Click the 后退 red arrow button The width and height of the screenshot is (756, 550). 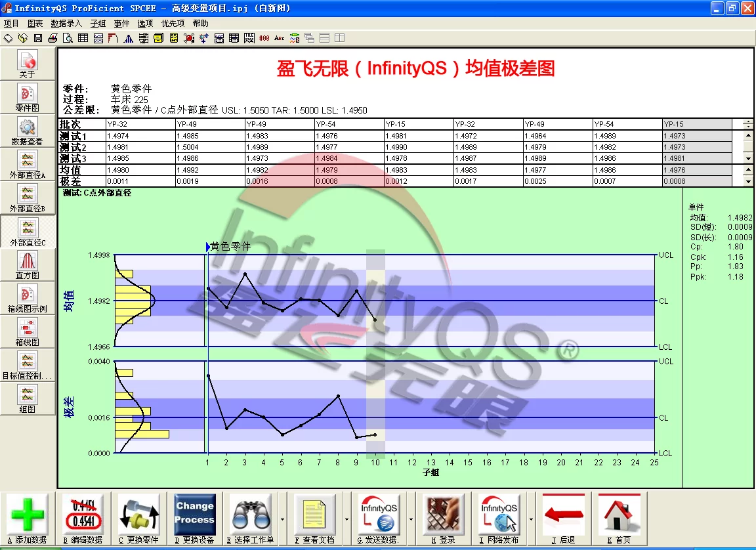pos(564,520)
